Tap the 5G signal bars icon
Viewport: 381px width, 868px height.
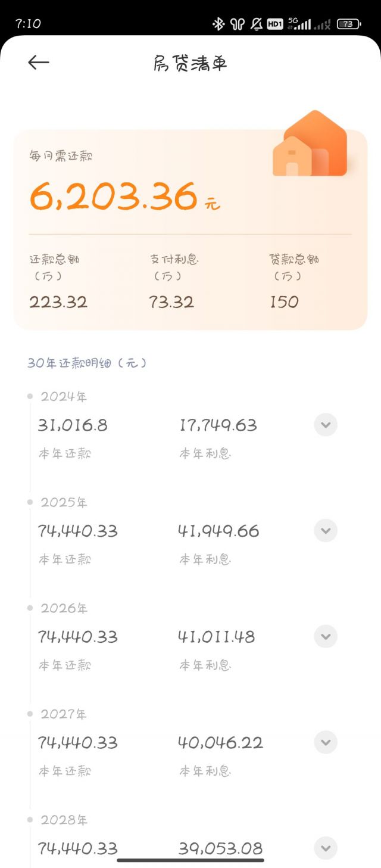click(299, 24)
